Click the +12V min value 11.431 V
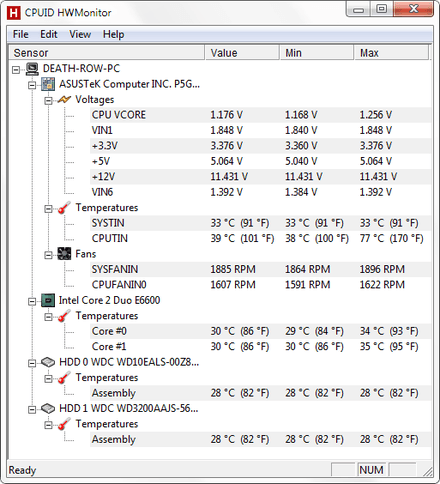 303,177
